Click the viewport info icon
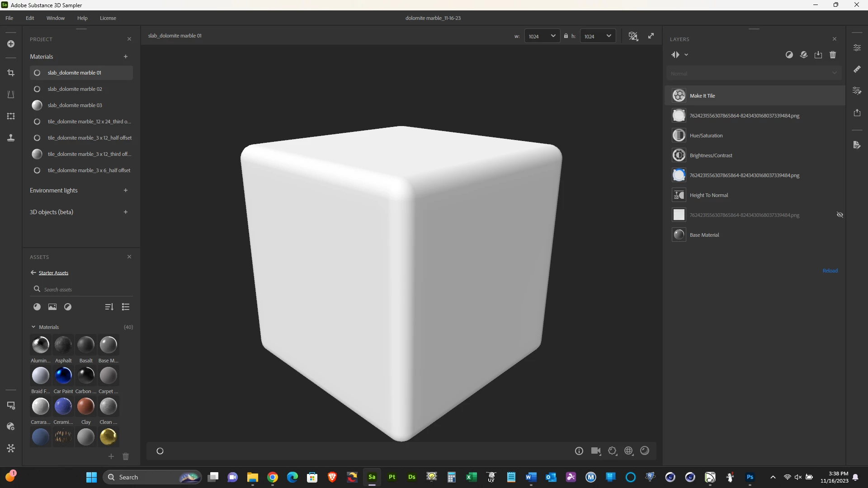 pos(579,451)
